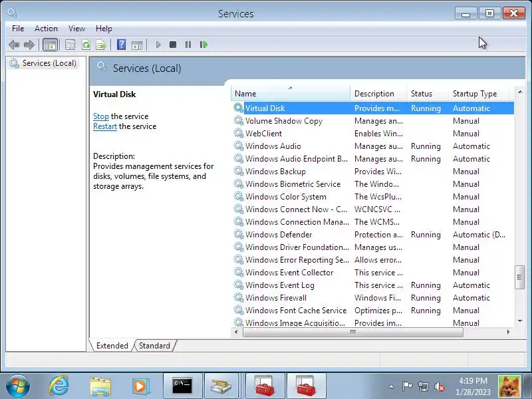Open the Help menu
Screen dimensions: 532x399
(x=104, y=29)
